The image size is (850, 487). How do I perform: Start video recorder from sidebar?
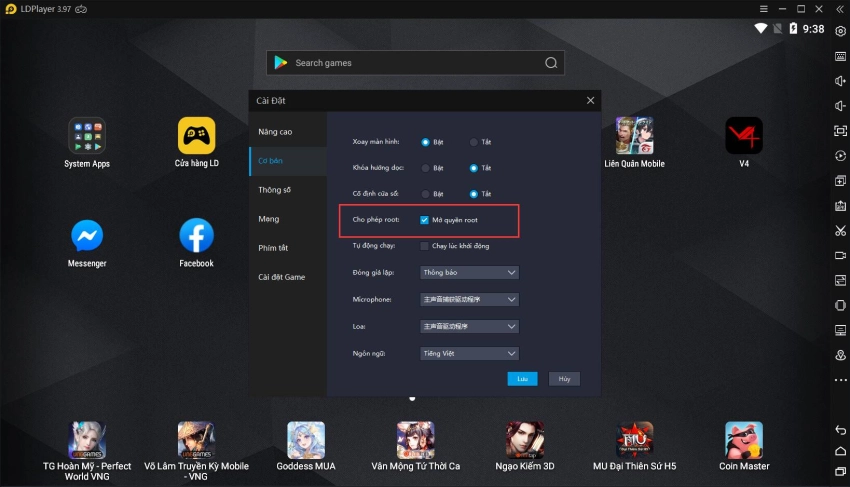tap(840, 255)
